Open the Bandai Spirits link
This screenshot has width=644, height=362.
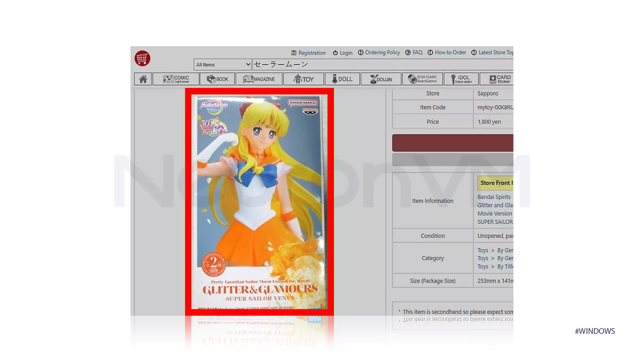[x=494, y=197]
